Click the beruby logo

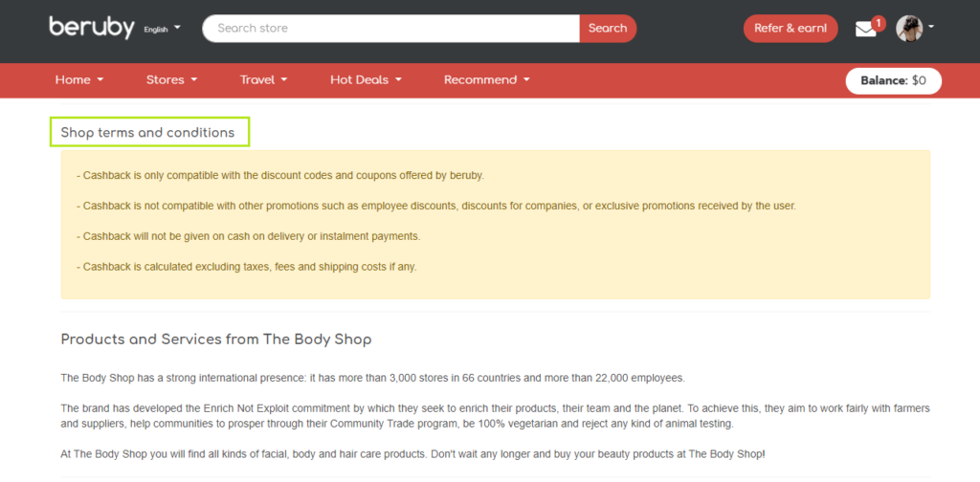click(x=92, y=28)
